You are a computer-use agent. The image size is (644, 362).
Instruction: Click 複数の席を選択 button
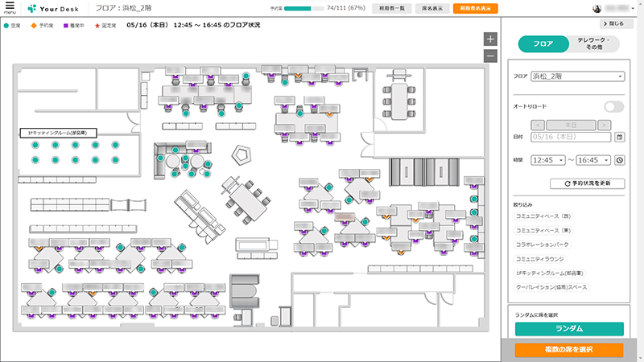pyautogui.click(x=569, y=350)
